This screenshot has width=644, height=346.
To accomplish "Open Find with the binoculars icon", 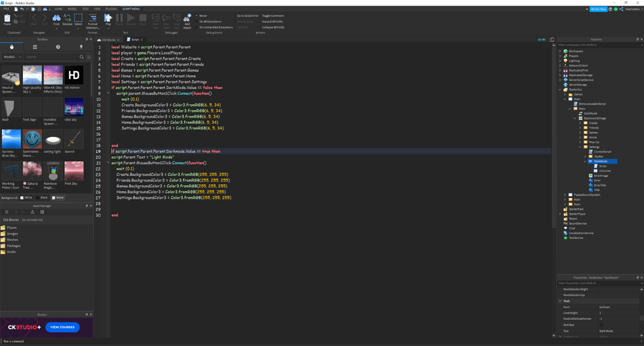I will coord(56,18).
